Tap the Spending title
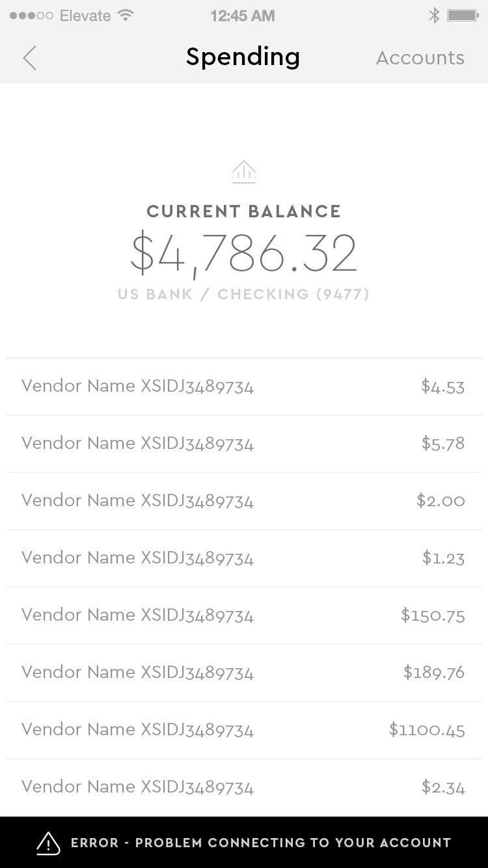This screenshot has height=868, width=488. (243, 57)
